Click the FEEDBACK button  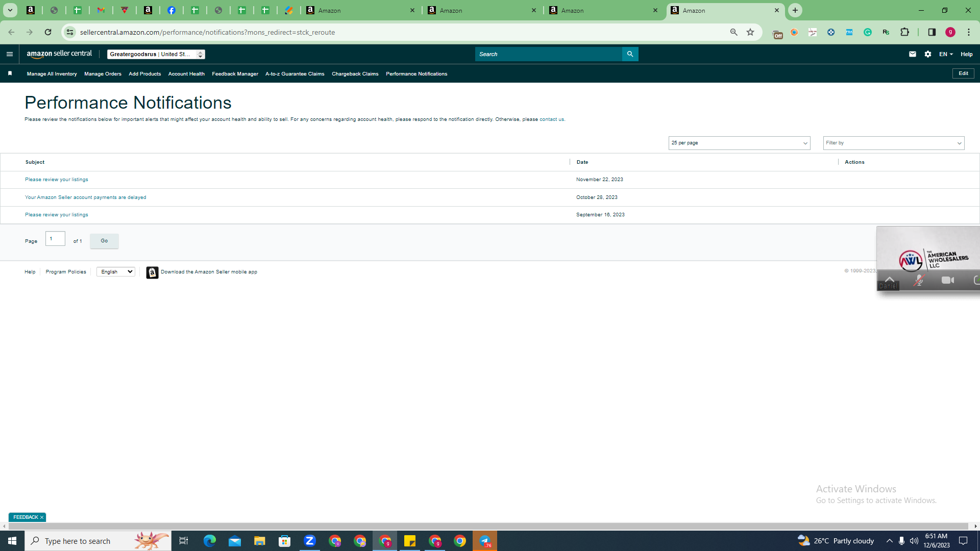pos(26,517)
